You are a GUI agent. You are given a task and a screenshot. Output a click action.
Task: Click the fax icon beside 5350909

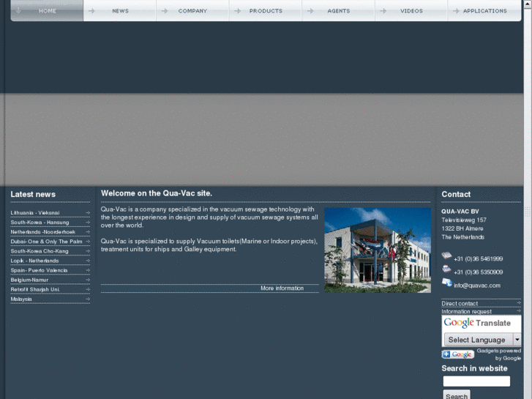click(446, 269)
